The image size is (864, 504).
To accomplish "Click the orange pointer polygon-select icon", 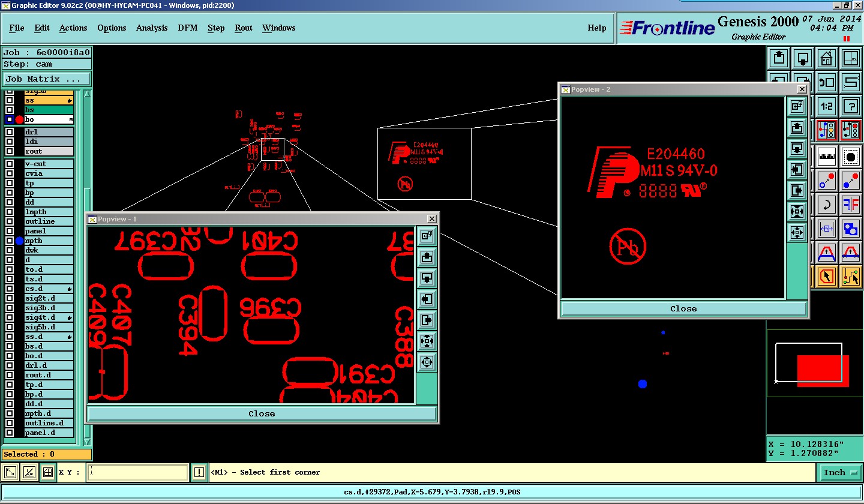I will (827, 277).
